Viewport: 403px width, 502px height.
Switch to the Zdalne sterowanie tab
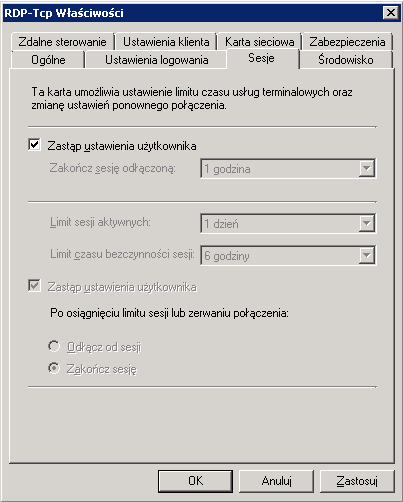[x=62, y=42]
